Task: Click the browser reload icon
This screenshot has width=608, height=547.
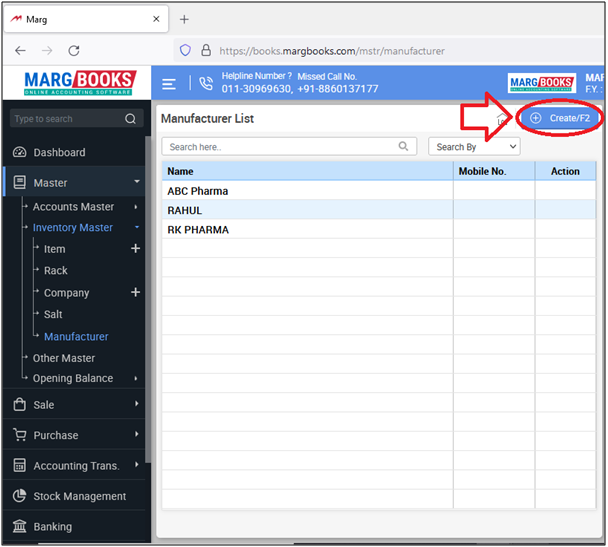Action: coord(74,50)
